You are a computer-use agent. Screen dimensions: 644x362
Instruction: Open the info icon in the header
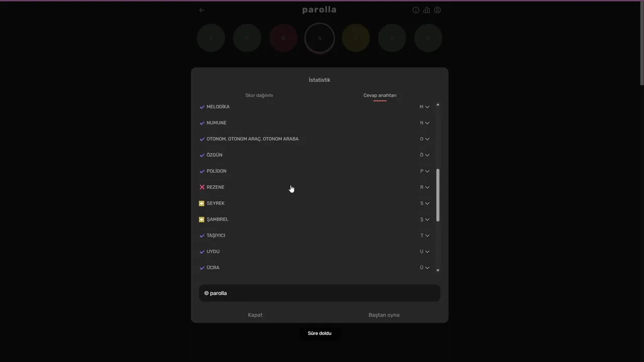coord(416,10)
